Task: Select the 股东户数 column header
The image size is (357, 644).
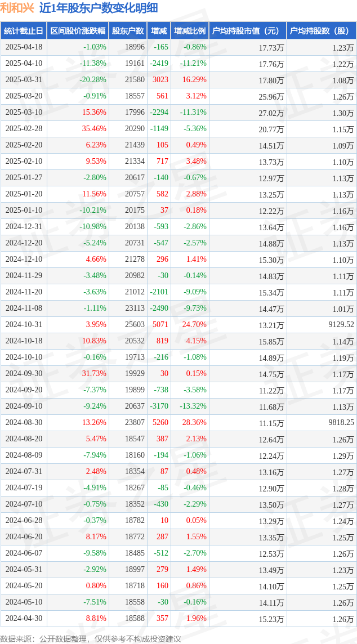Action: pos(128,31)
